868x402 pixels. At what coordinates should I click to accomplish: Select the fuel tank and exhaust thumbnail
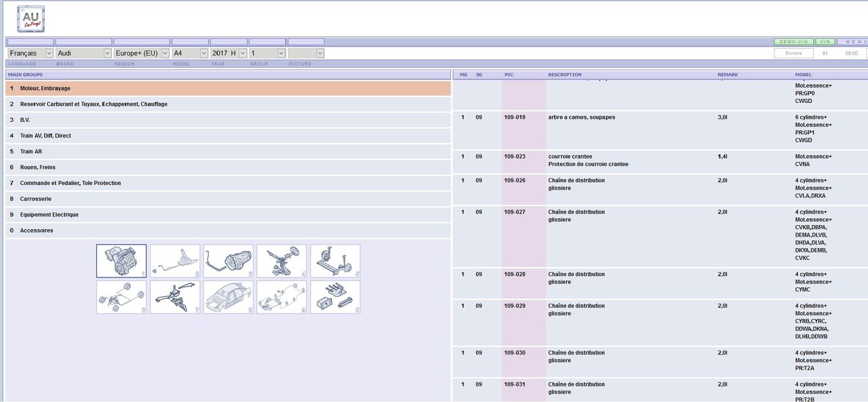coord(175,261)
